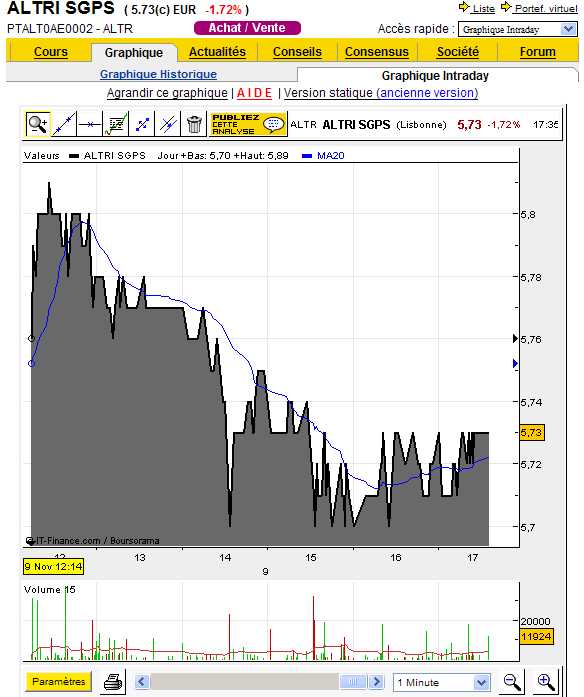Click the Achat / Vente button
The image size is (584, 697).
click(247, 28)
